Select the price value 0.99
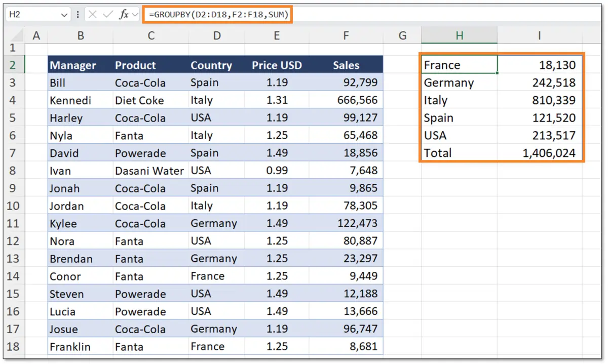Image resolution: width=608 pixels, height=364 pixels. click(x=277, y=171)
